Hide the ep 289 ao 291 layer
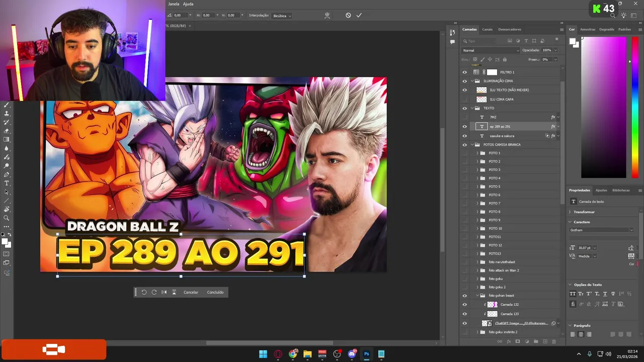This screenshot has width=644, height=362. click(464, 126)
